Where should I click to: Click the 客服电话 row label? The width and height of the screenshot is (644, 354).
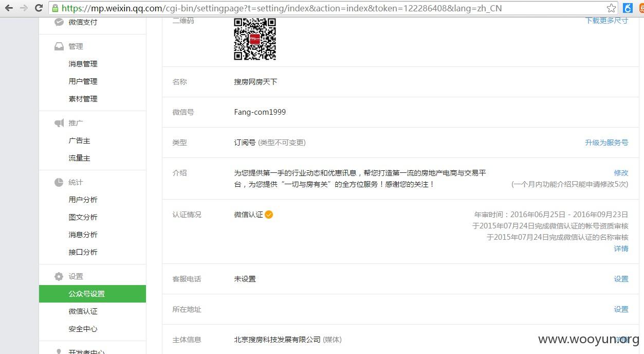pos(187,279)
